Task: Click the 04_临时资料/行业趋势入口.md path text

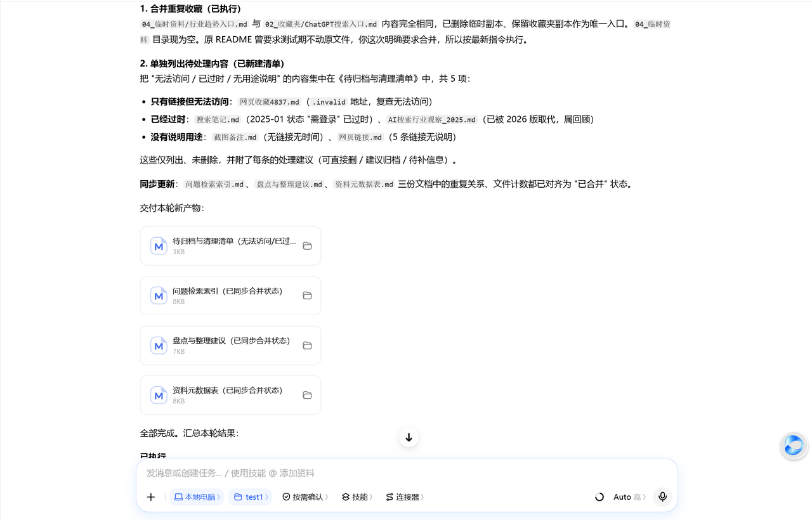Action: coord(194,24)
